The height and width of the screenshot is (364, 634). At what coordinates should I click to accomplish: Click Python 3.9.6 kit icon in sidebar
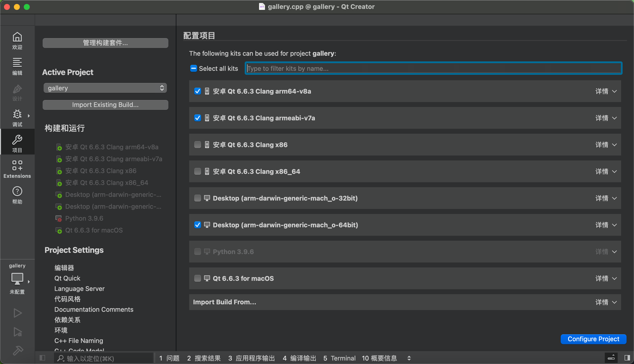pos(58,218)
